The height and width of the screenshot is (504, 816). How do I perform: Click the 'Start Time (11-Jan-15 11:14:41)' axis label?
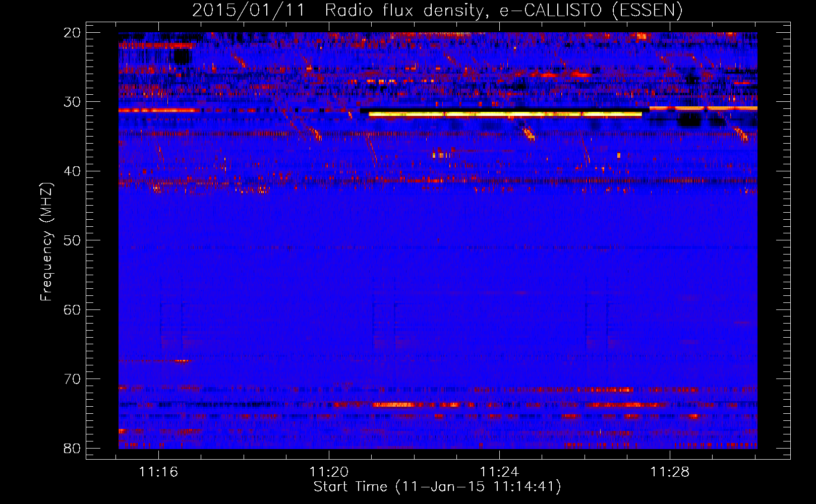[437, 487]
